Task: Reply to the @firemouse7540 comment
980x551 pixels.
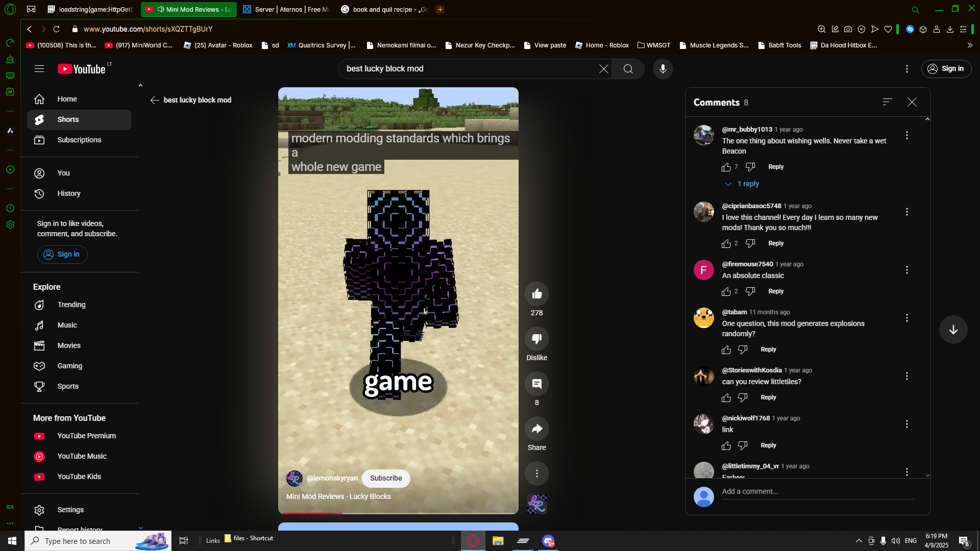Action: click(x=776, y=291)
